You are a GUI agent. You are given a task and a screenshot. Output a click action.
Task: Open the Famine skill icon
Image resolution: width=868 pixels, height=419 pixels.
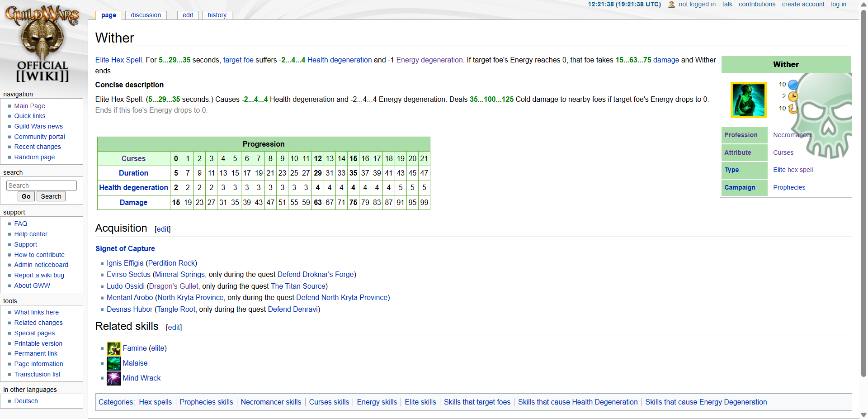113,348
